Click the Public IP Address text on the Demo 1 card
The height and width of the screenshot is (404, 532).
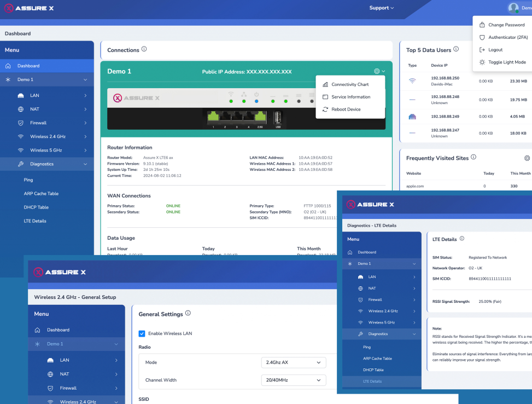(247, 72)
